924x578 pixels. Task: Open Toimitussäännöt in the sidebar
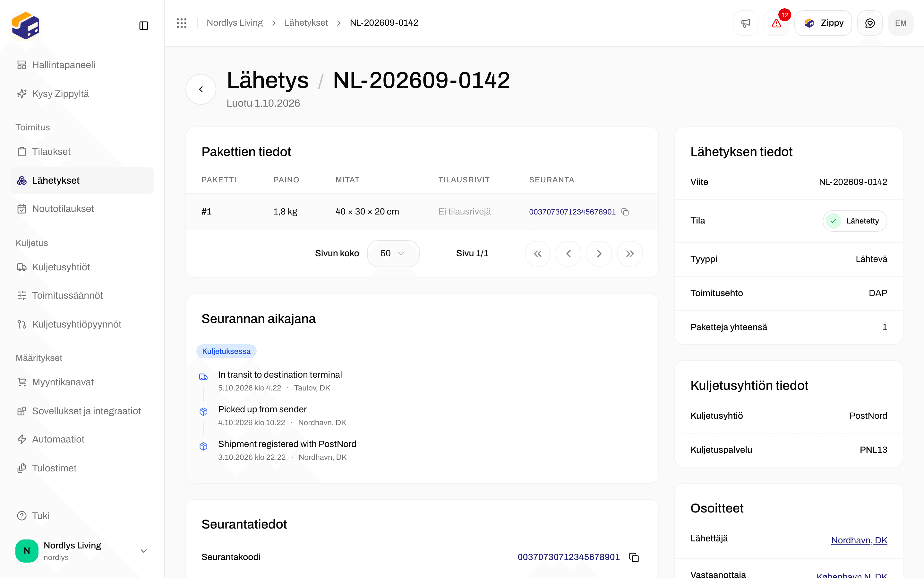[x=82, y=295]
